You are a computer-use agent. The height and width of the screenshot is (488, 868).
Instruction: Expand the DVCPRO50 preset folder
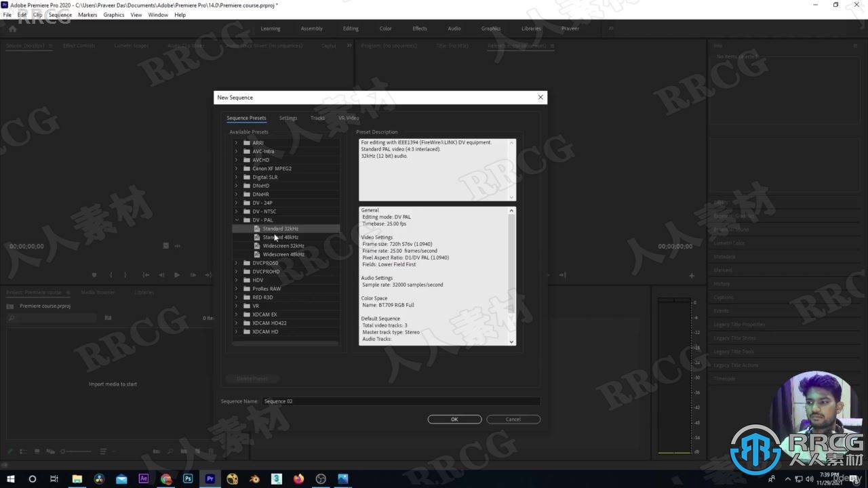237,263
